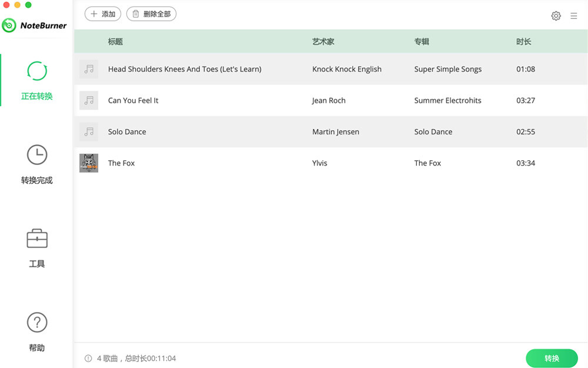This screenshot has height=368, width=588.
Task: Sort by the 艺术家 artist column header
Action: click(323, 42)
